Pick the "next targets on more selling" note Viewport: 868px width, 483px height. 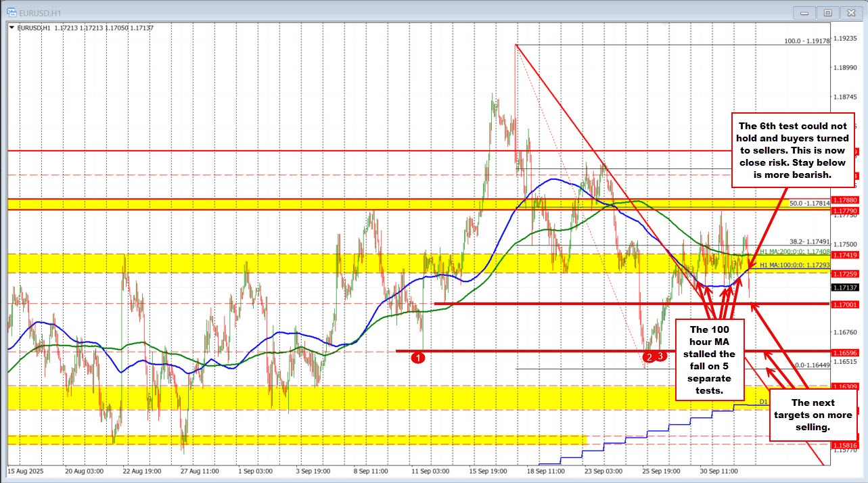814,415
